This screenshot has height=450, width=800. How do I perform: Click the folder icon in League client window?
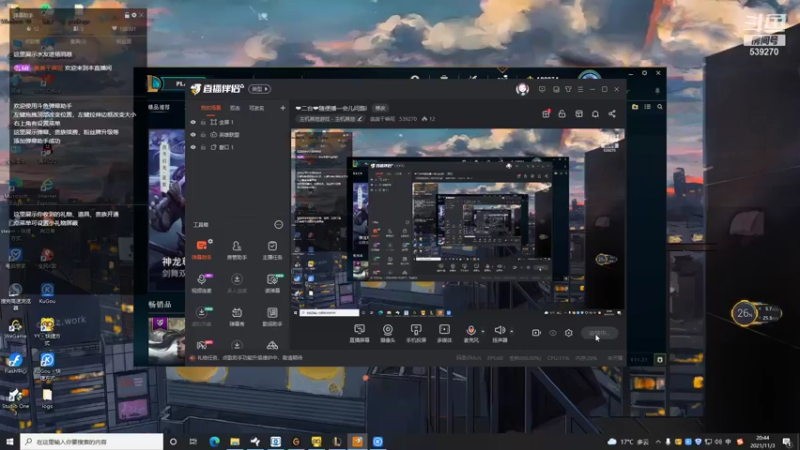click(x=635, y=107)
